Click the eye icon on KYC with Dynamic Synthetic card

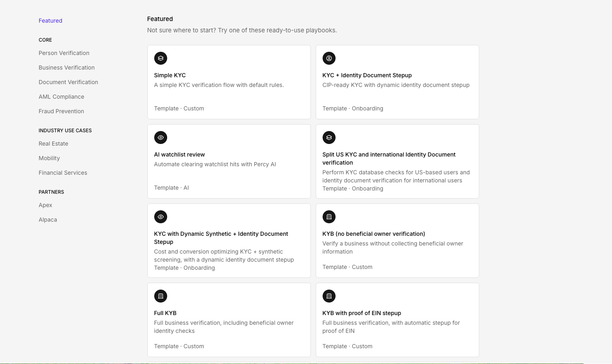(x=161, y=217)
